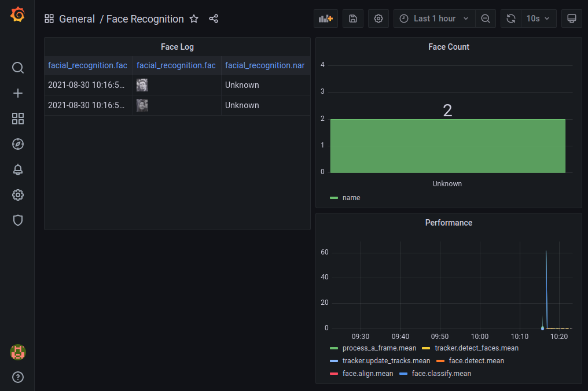The image size is (588, 391).
Task: Open the Server Admin shield icon
Action: (17, 220)
